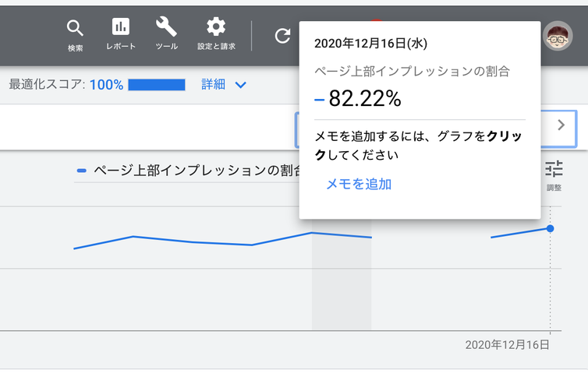Click the chart data point dot on the line
Viewport: 588px width, 377px height.
(x=550, y=228)
